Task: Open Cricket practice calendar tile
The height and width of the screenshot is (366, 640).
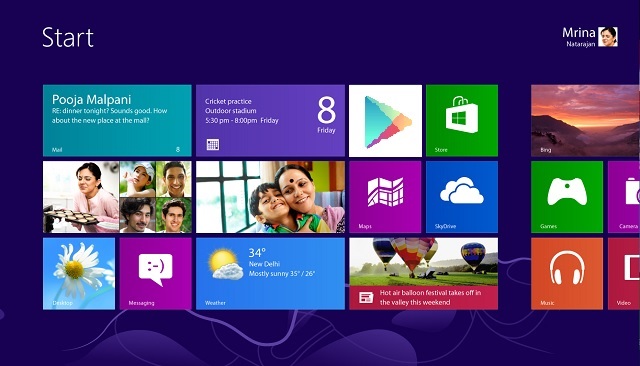Action: (x=270, y=120)
